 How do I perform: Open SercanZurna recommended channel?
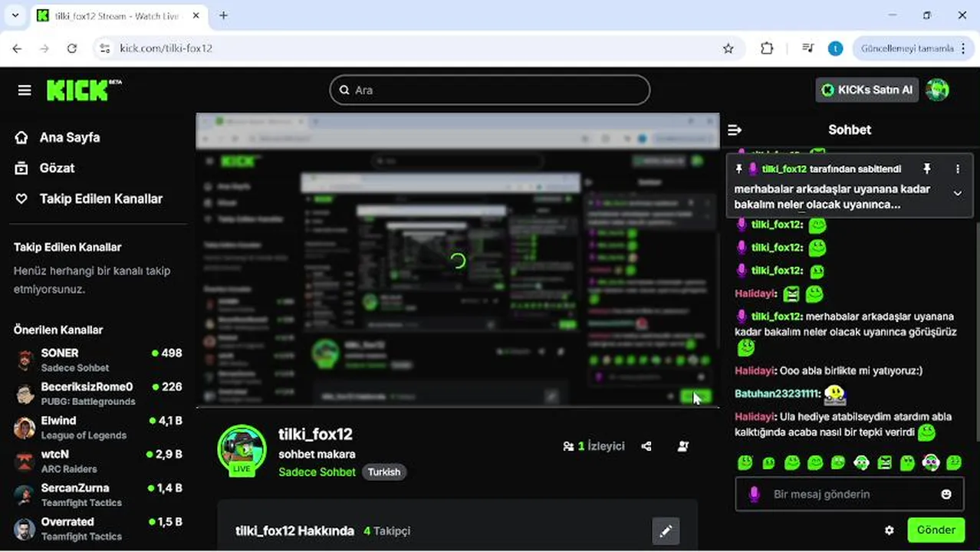click(98, 495)
